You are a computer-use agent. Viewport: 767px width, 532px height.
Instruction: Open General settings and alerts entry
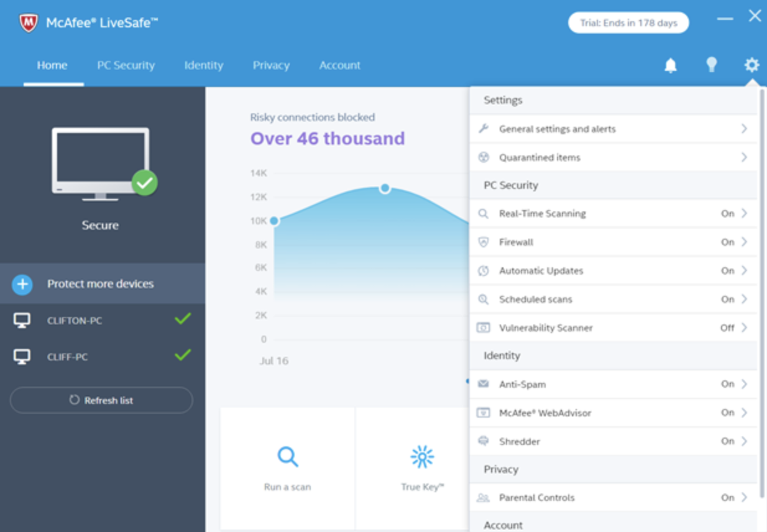[613, 129]
